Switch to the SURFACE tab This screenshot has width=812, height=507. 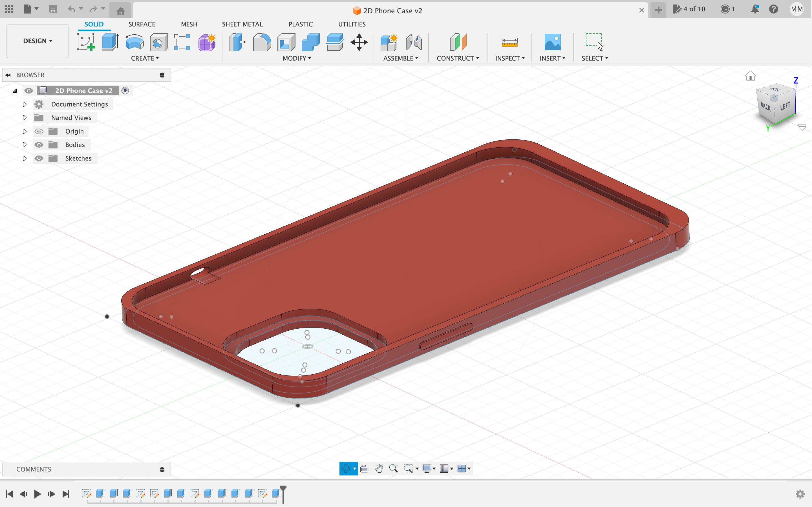click(x=142, y=24)
